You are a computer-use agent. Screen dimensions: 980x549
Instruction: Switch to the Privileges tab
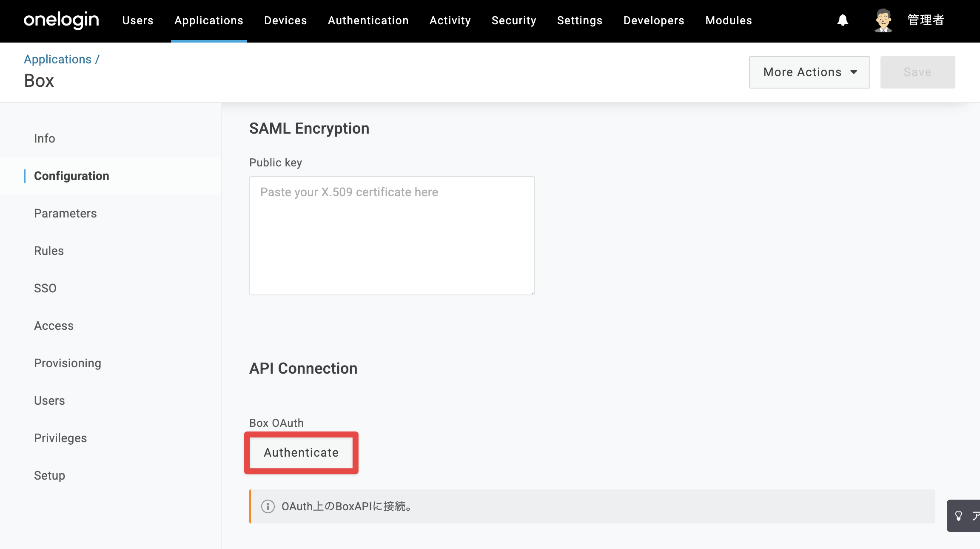click(60, 438)
